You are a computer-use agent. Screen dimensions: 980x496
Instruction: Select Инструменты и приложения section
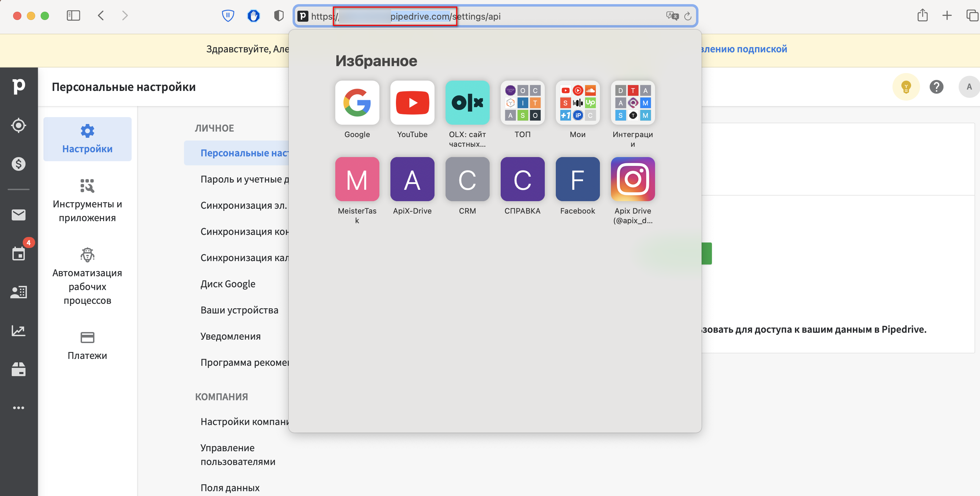pos(87,200)
